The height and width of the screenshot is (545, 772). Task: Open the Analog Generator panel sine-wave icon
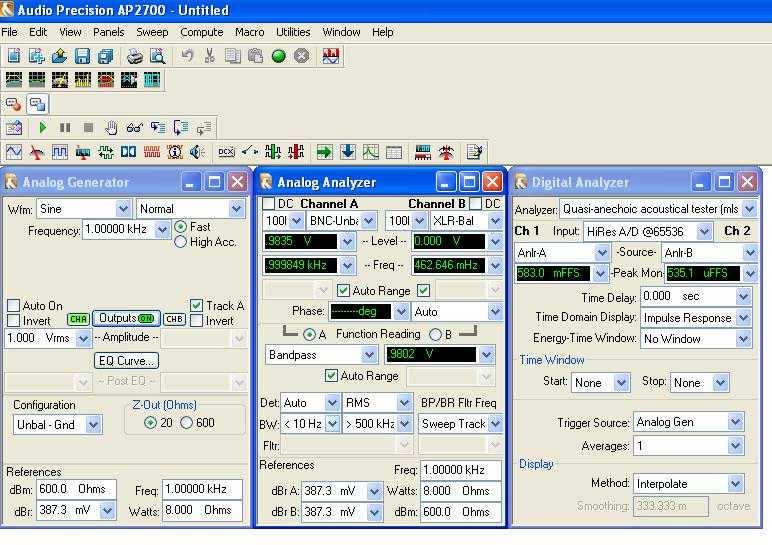coord(14,152)
